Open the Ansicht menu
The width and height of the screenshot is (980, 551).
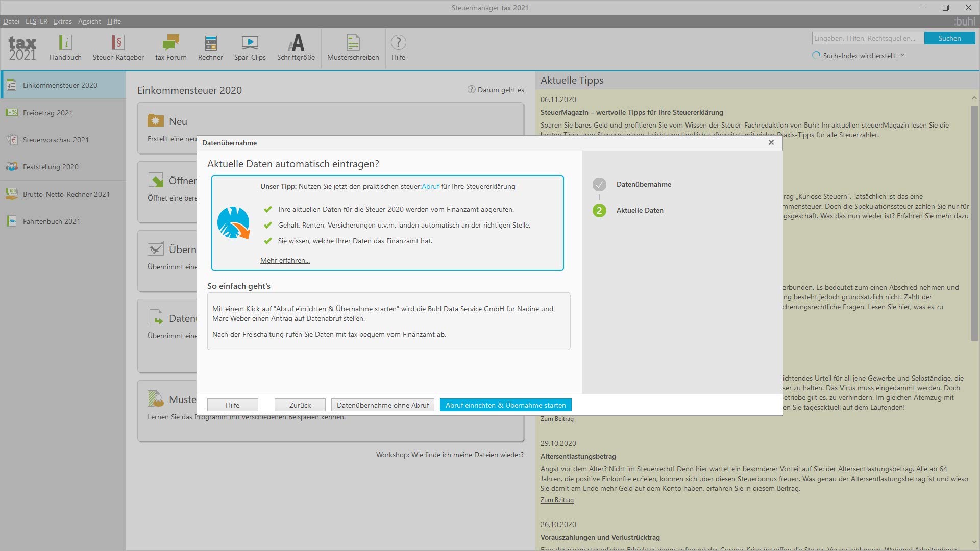[x=89, y=21]
